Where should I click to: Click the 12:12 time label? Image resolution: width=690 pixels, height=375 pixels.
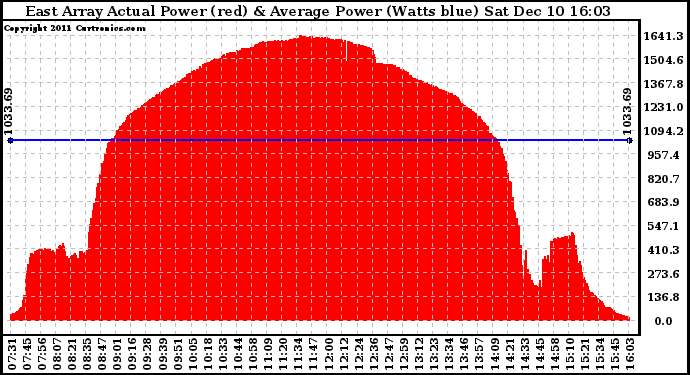pos(344,354)
